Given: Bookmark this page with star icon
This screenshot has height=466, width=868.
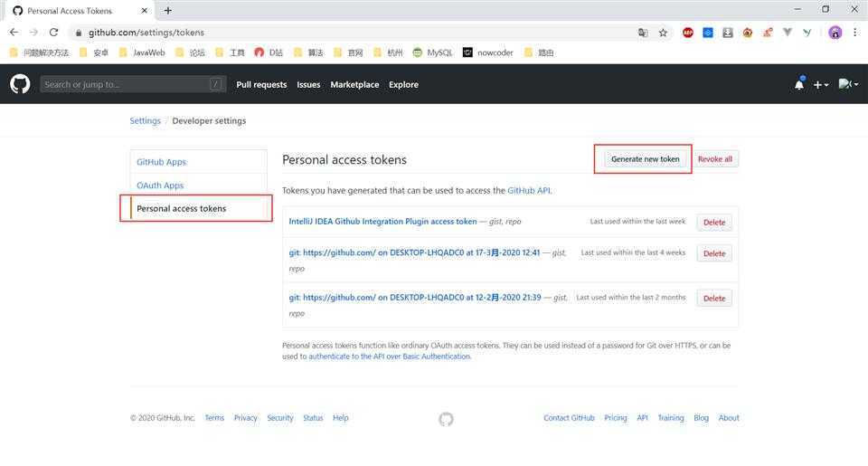Looking at the screenshot, I should point(663,33).
